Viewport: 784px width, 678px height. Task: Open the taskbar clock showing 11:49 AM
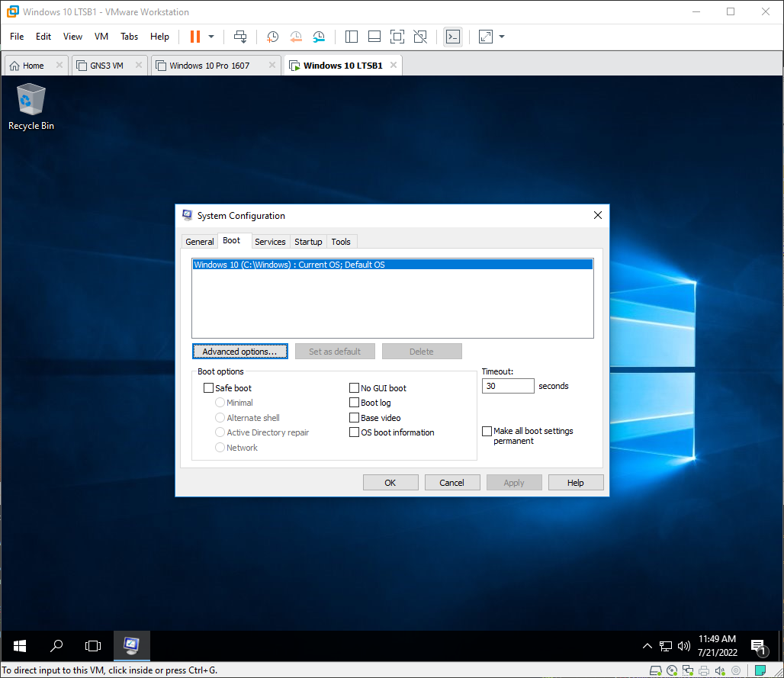tap(718, 645)
